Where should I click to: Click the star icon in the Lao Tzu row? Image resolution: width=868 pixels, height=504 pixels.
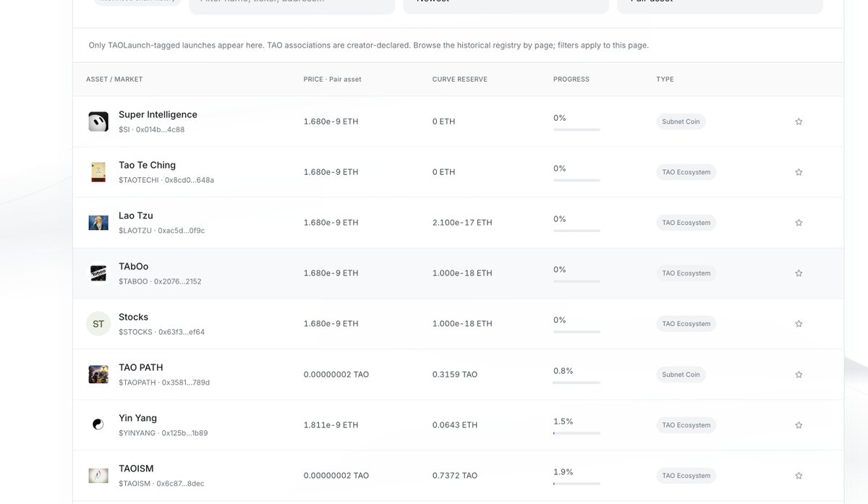coord(799,223)
